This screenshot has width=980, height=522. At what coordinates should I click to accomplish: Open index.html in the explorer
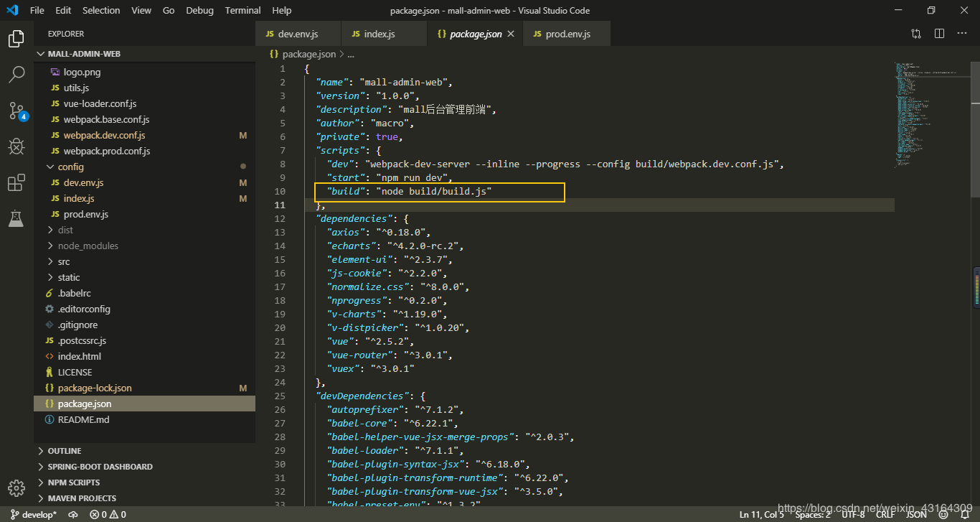tap(144, 356)
